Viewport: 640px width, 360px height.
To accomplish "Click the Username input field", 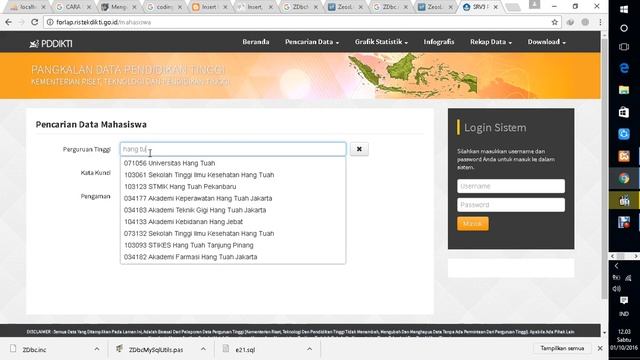I will pos(511,186).
